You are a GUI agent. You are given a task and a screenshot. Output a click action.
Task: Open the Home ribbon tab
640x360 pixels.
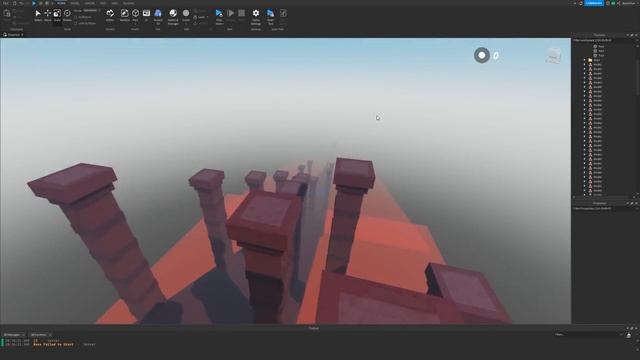(61, 3)
